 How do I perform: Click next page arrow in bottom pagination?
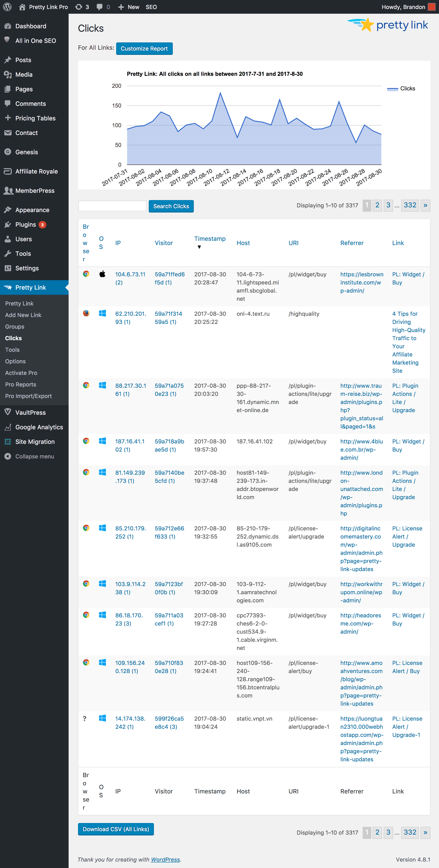click(425, 832)
